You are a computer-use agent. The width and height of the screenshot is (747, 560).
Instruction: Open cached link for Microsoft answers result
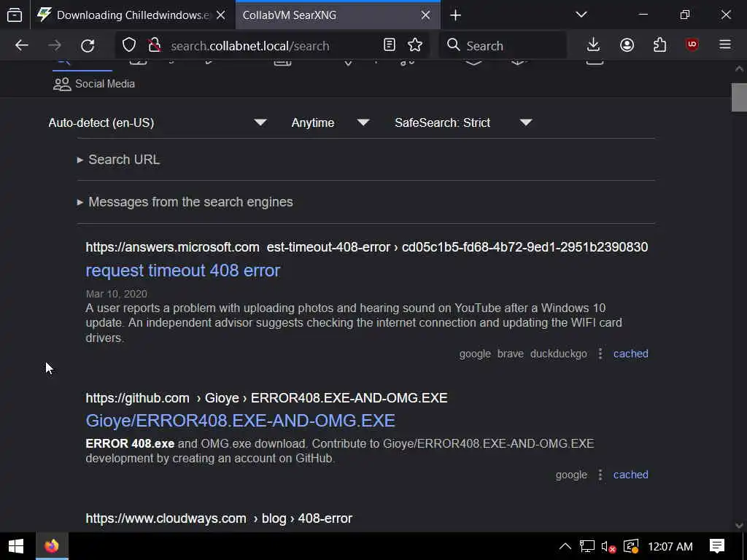click(631, 354)
